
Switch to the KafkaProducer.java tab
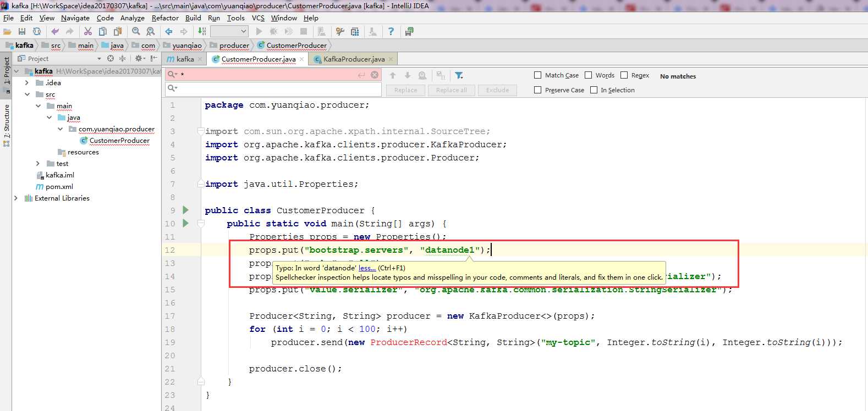pyautogui.click(x=354, y=59)
